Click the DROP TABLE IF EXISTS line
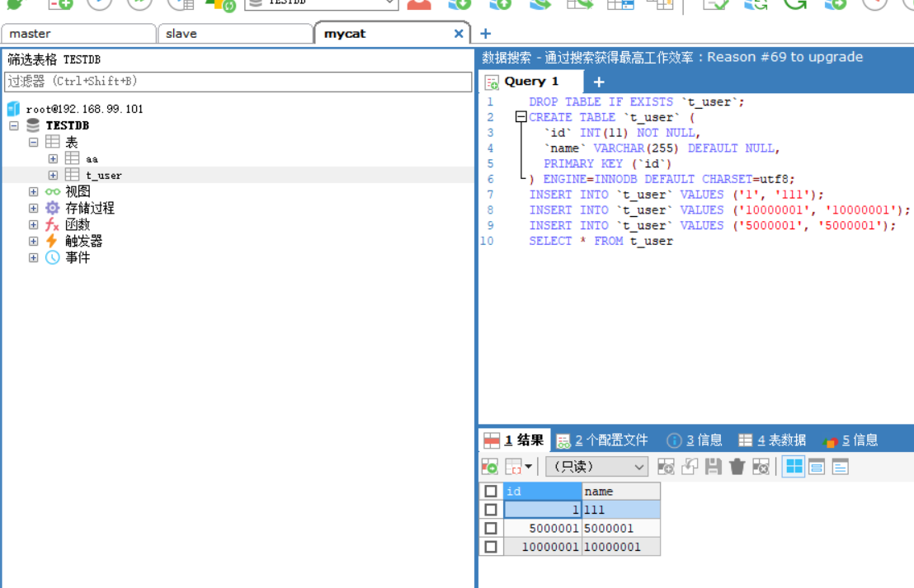The width and height of the screenshot is (914, 588). point(636,102)
